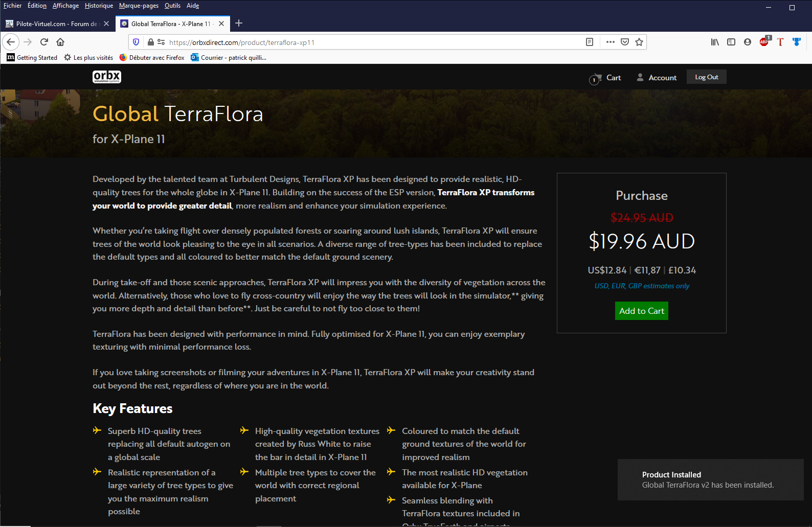Screen dimensions: 812x527
Task: Open the page actions three-dots menu
Action: (610, 42)
